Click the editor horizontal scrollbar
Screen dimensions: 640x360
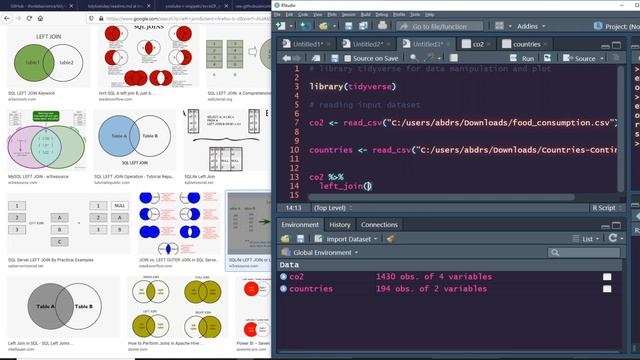click(441, 197)
